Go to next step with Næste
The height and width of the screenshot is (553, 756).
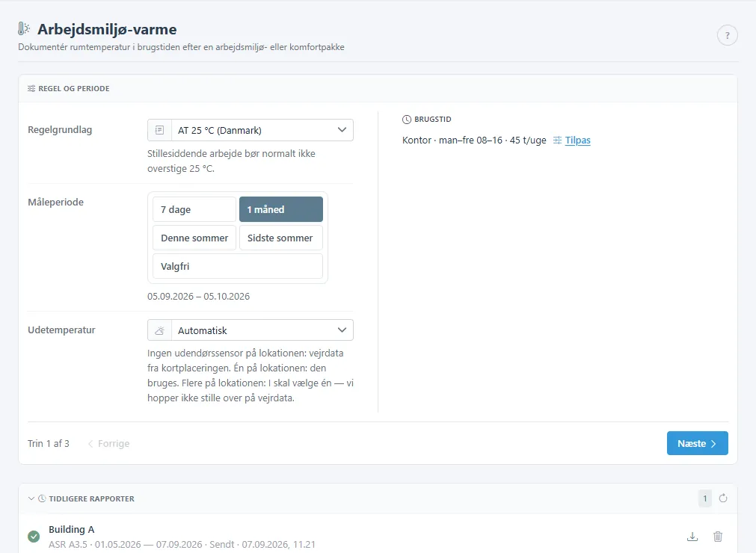tap(697, 443)
